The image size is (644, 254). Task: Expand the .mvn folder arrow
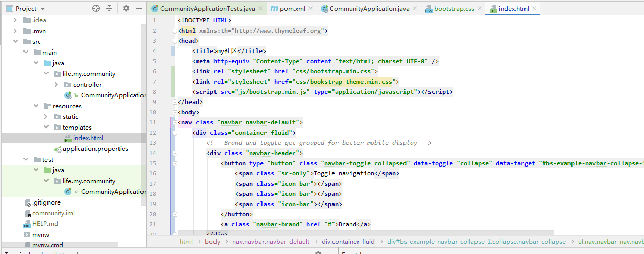point(16,31)
